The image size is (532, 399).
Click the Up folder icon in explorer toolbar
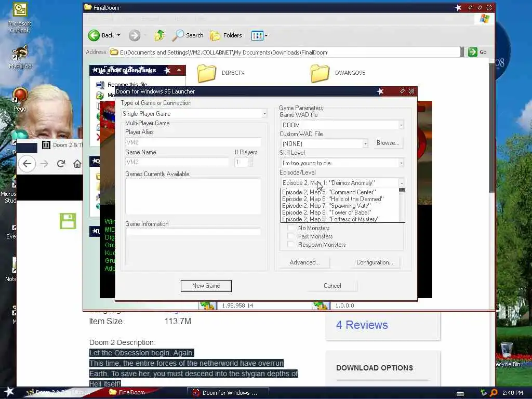coord(159,35)
